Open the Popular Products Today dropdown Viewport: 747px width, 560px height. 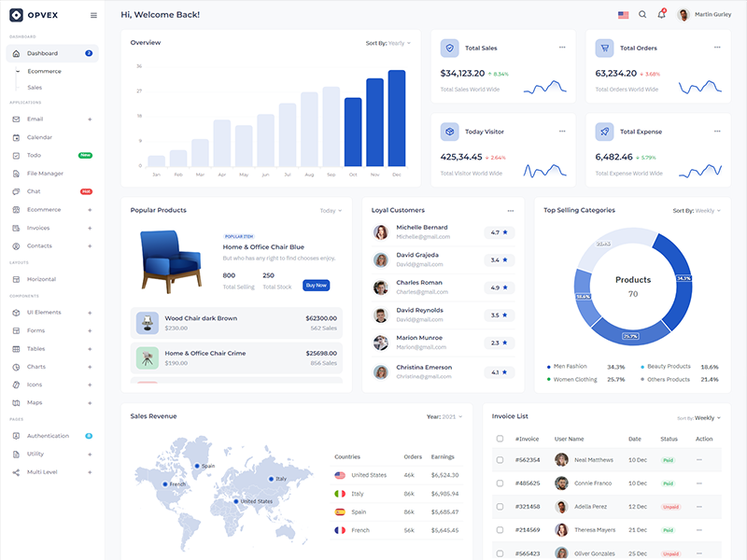coord(331,211)
